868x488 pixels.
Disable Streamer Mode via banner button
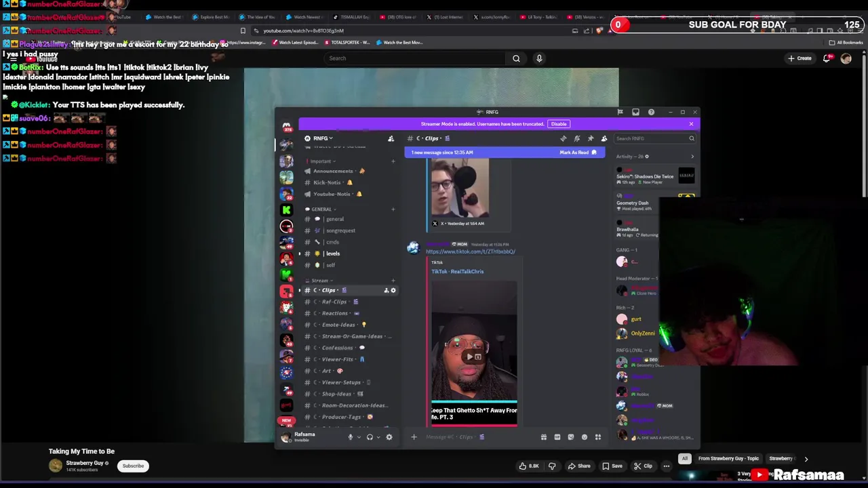tap(559, 124)
